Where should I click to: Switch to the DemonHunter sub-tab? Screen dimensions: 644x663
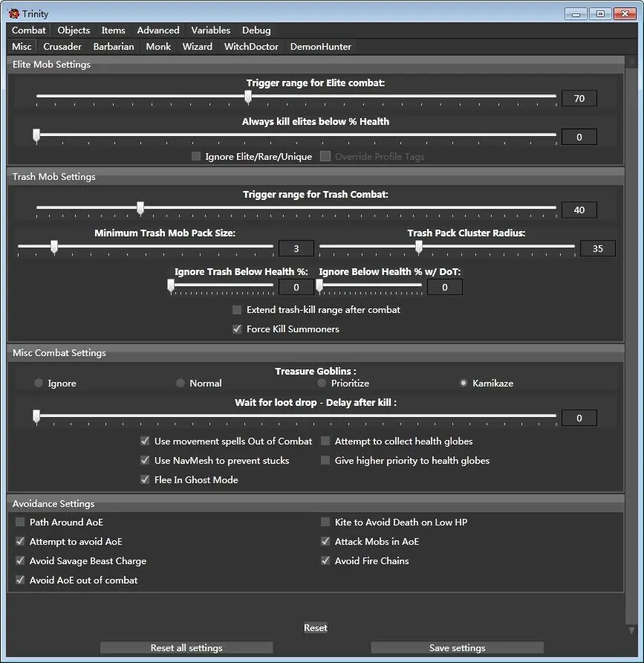320,47
